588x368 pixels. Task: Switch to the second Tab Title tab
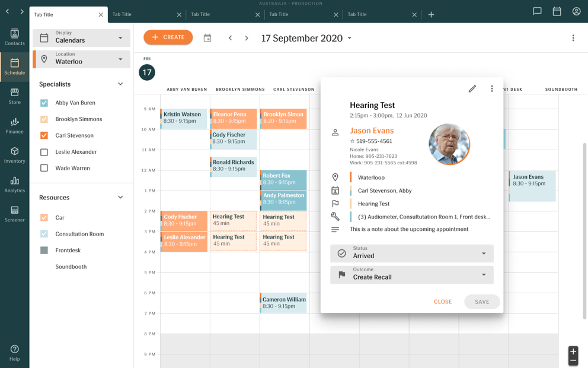146,14
